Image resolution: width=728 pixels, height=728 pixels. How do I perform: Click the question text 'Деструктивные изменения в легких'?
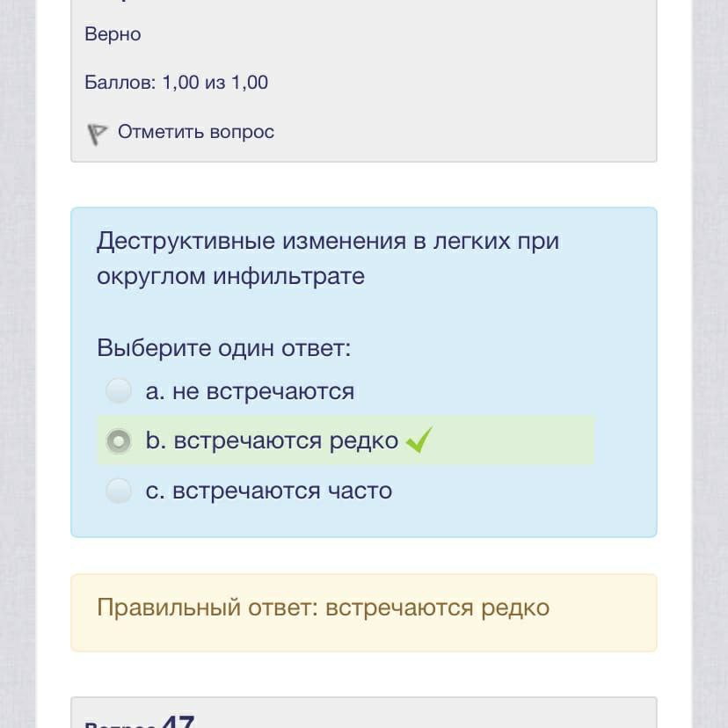[327, 241]
